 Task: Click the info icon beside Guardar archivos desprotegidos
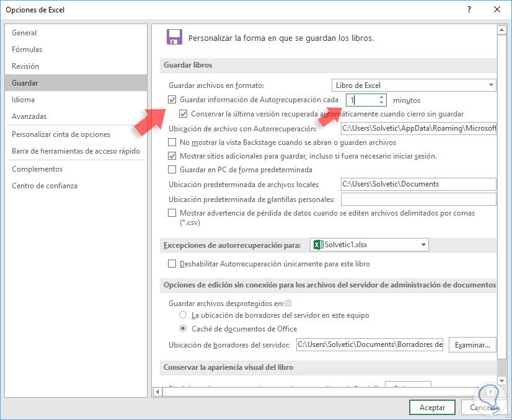click(x=288, y=304)
